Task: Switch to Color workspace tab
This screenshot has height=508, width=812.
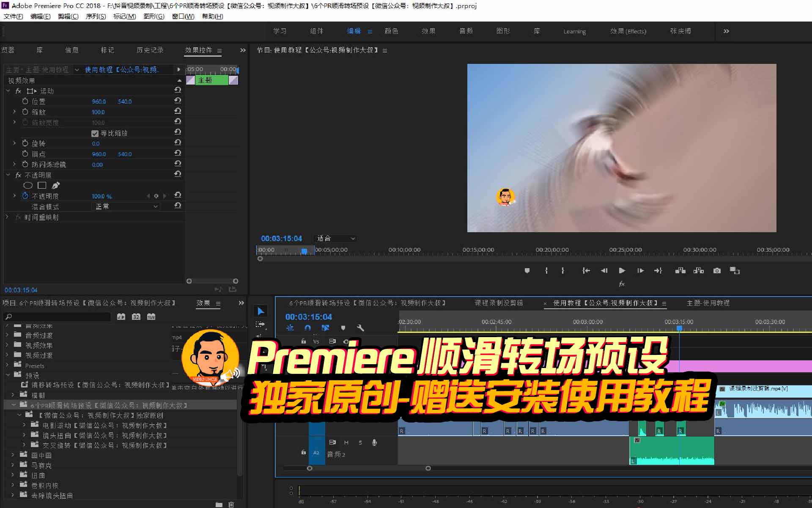Action: point(391,31)
